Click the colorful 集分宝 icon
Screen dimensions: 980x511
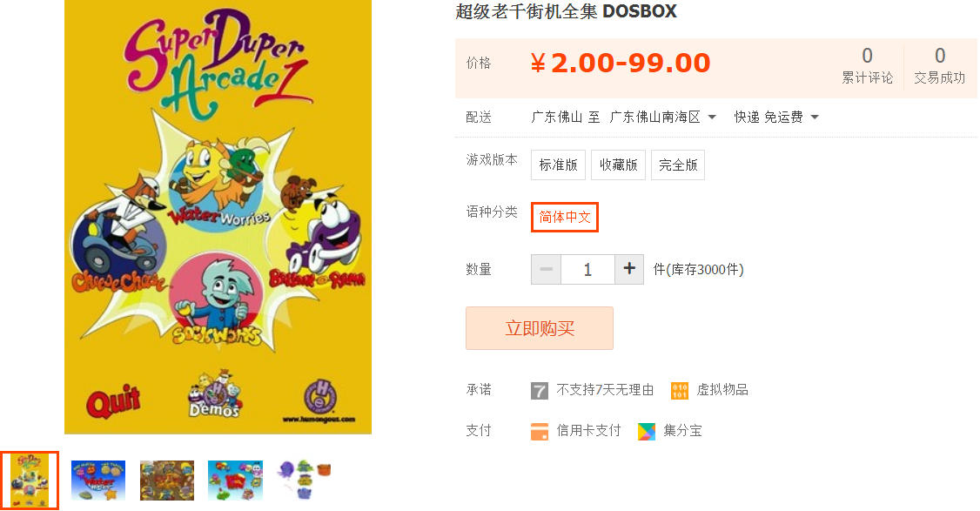(647, 432)
